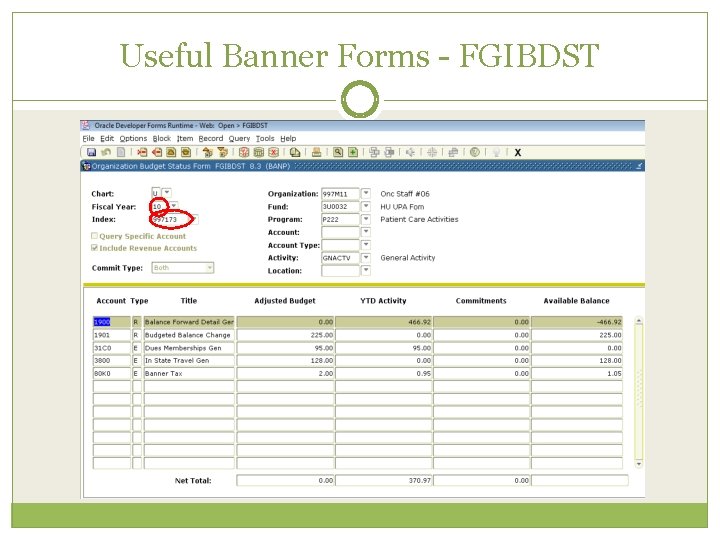The image size is (720, 540).
Task: Open the Program lookup dropdown arrow
Action: coord(366,219)
